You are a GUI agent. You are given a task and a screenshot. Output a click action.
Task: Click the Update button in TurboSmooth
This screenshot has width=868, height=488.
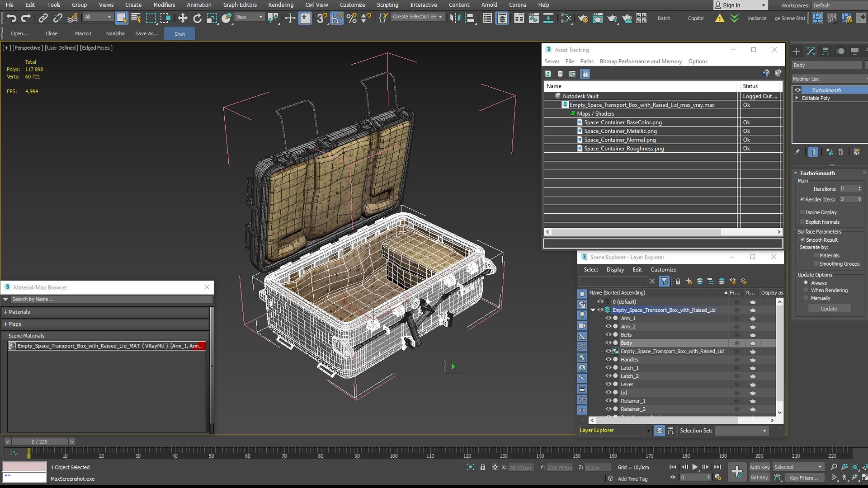click(829, 309)
